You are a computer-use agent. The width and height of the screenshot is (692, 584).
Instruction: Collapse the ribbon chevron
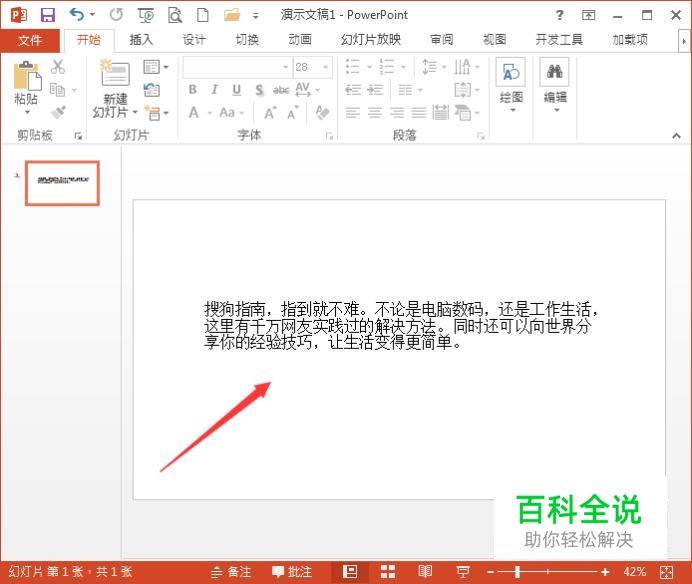click(676, 136)
